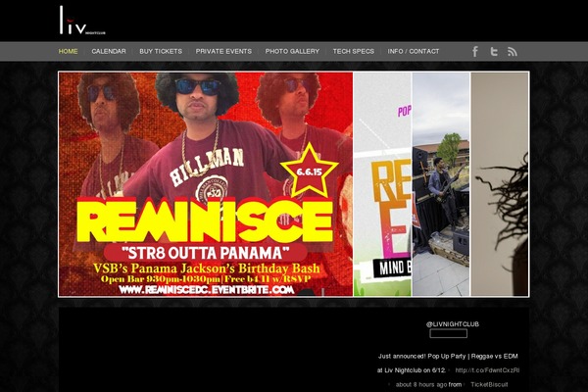Select Buy Tickets in navigation
Screen dimensions: 588x392
pos(161,51)
